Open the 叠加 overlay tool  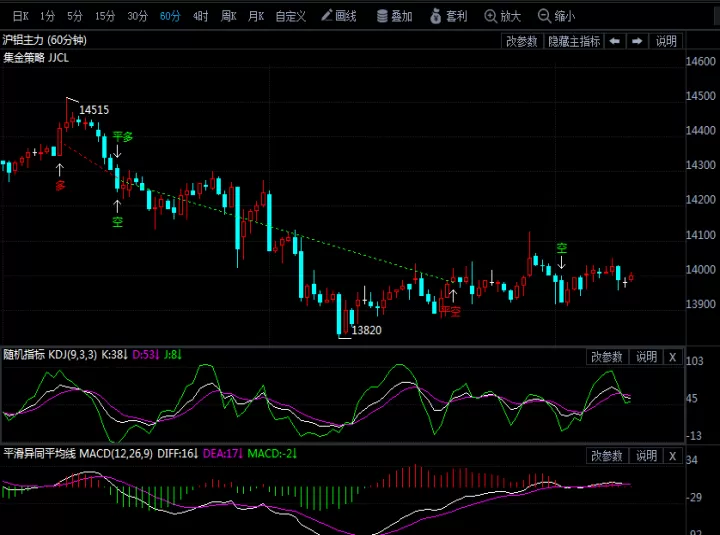(x=394, y=16)
